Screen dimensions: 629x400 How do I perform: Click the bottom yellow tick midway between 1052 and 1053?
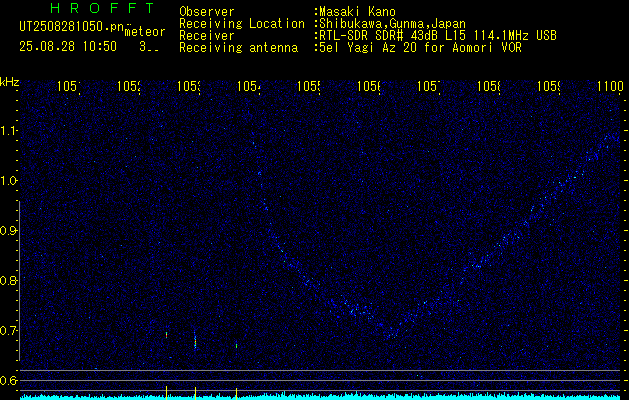[166, 392]
